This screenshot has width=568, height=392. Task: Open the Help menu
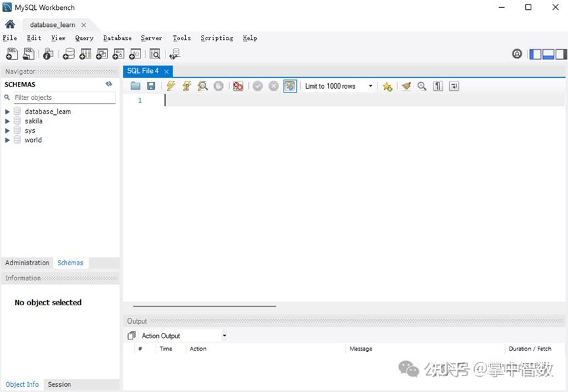250,37
